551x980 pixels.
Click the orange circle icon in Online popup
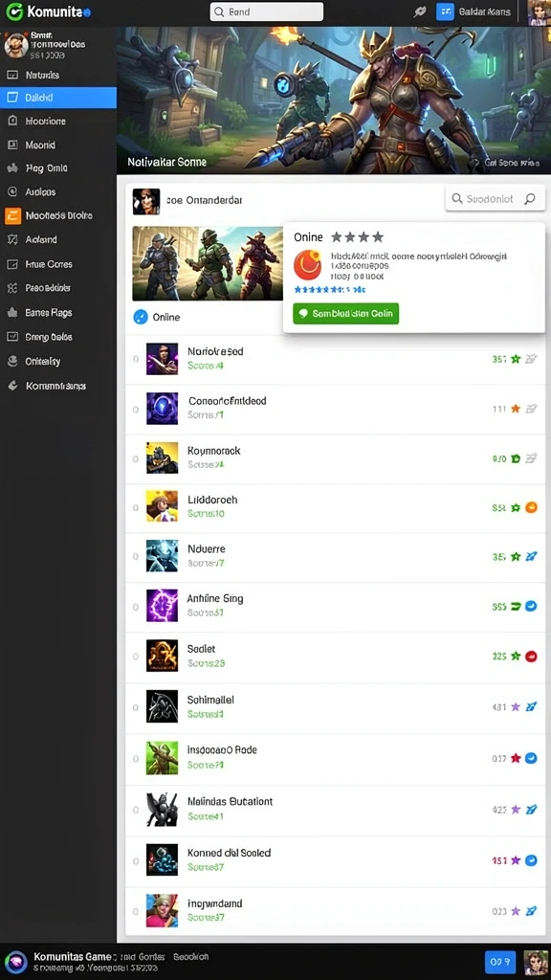click(x=307, y=264)
